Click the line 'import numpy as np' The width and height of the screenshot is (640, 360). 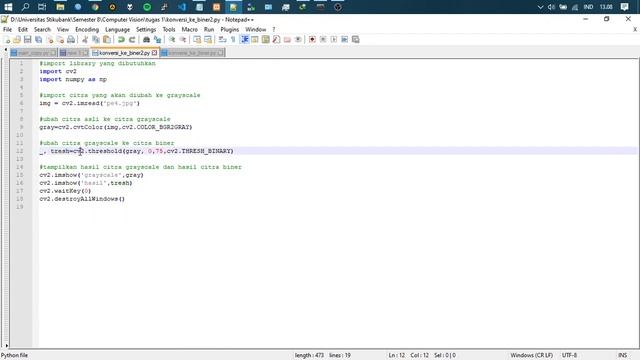(73, 79)
